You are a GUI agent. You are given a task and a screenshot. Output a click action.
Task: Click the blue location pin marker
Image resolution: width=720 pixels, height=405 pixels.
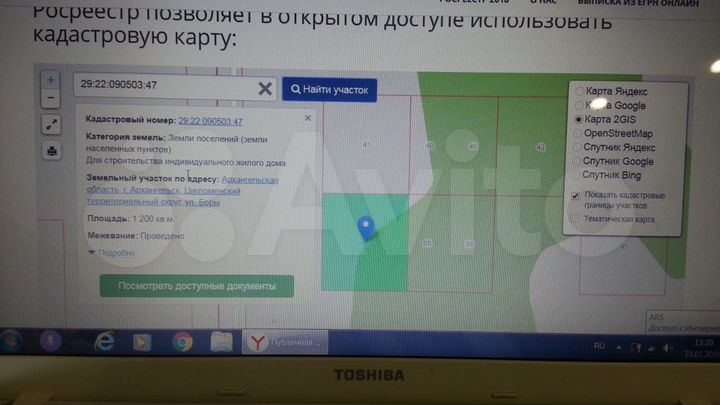pyautogui.click(x=366, y=228)
